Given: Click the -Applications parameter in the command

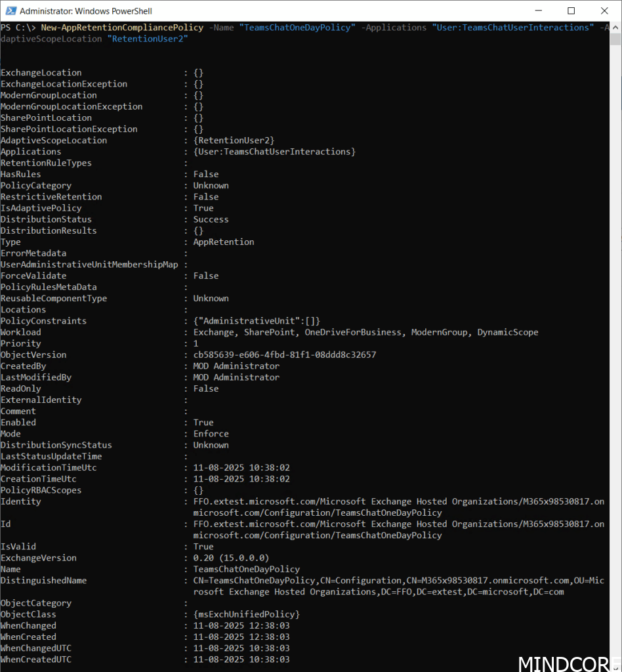Looking at the screenshot, I should pyautogui.click(x=393, y=28).
